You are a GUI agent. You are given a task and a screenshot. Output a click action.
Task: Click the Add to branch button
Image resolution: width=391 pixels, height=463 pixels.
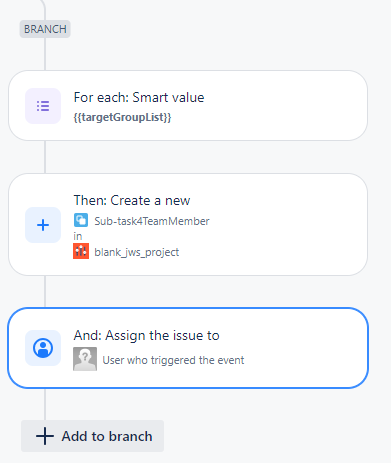tap(92, 436)
